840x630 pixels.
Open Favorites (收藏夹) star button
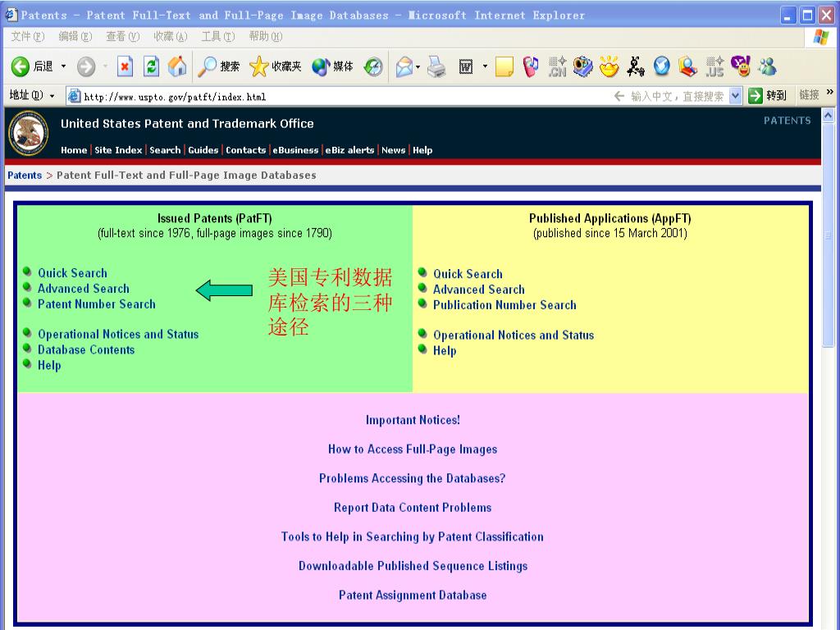[x=276, y=66]
